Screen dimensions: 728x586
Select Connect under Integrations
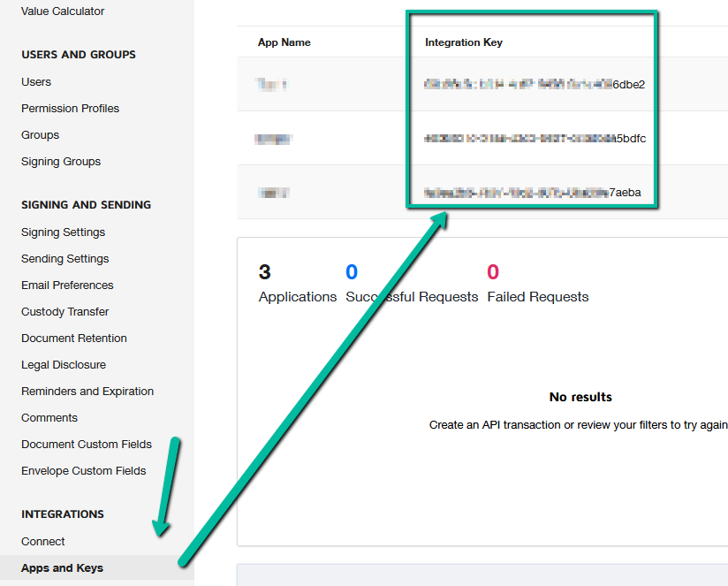click(42, 541)
